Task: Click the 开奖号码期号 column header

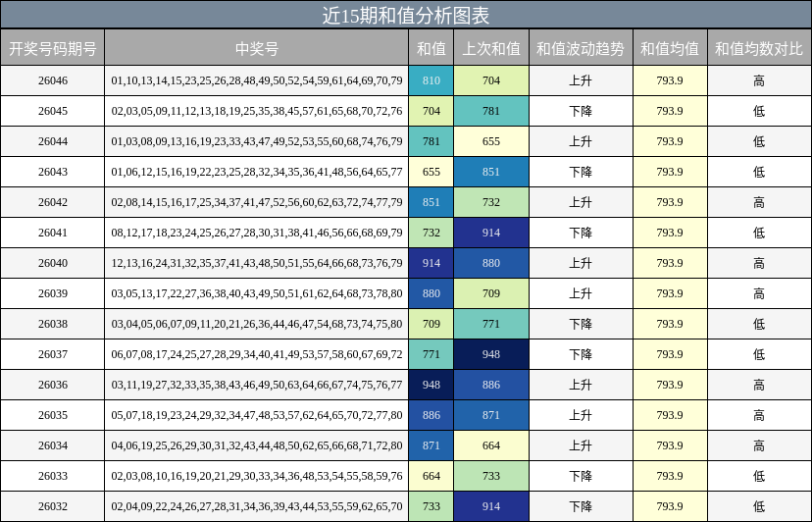Action: (52, 48)
